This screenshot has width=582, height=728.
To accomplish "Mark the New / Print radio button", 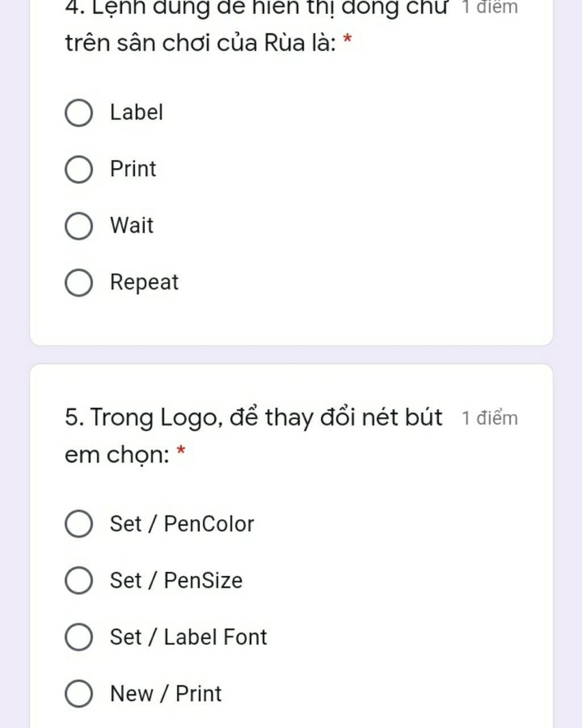I will point(79,693).
